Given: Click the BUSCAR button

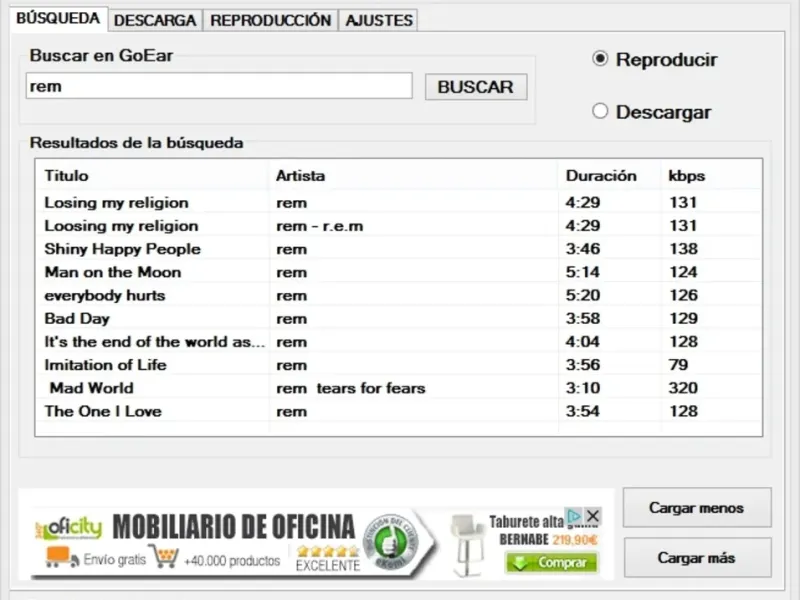Looking at the screenshot, I should [476, 87].
